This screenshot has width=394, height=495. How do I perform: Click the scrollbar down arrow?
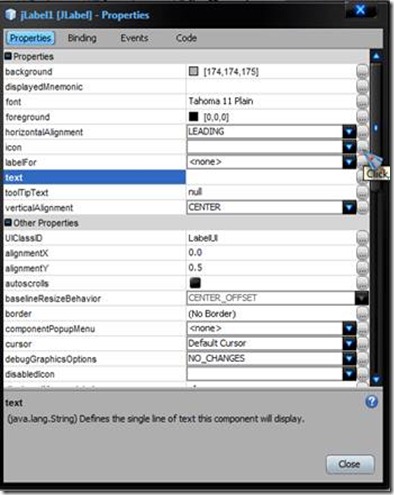tap(376, 379)
